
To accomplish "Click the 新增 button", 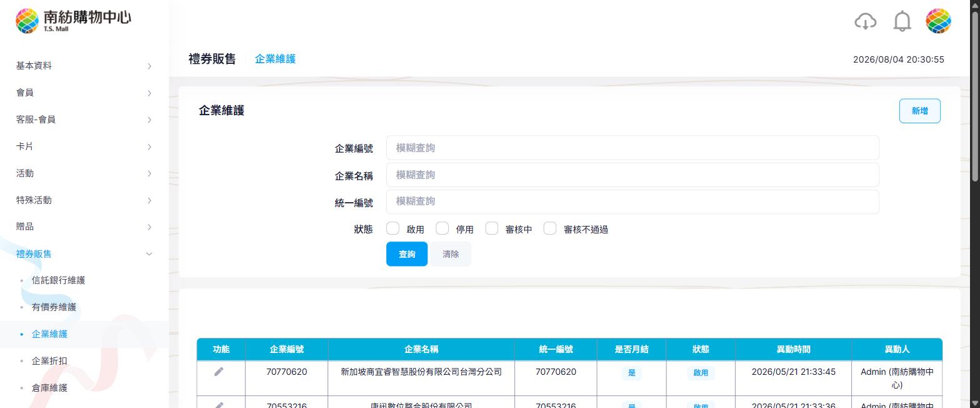I will point(919,111).
